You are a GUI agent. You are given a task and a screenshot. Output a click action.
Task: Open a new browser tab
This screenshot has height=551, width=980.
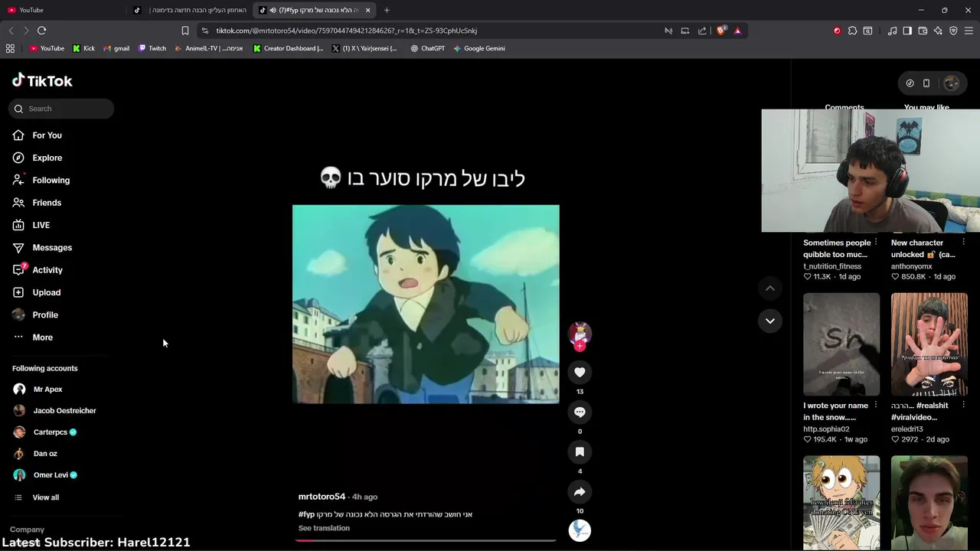pyautogui.click(x=387, y=10)
